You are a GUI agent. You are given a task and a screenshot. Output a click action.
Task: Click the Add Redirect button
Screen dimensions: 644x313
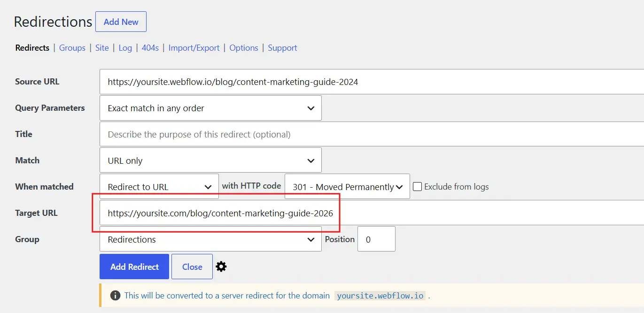pyautogui.click(x=134, y=267)
